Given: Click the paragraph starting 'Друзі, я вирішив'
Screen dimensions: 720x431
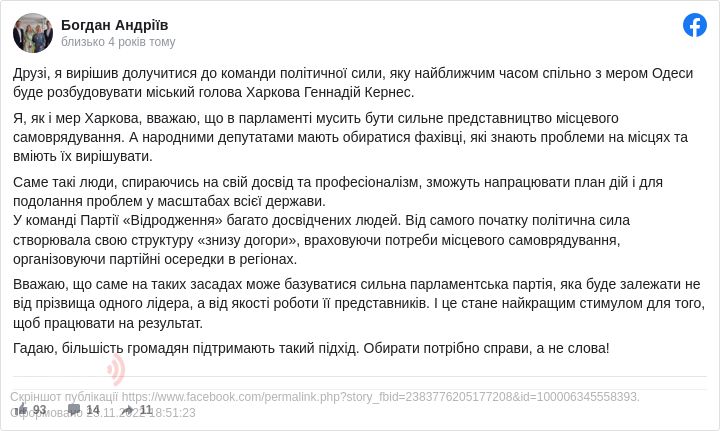Looking at the screenshot, I should pyautogui.click(x=352, y=82).
